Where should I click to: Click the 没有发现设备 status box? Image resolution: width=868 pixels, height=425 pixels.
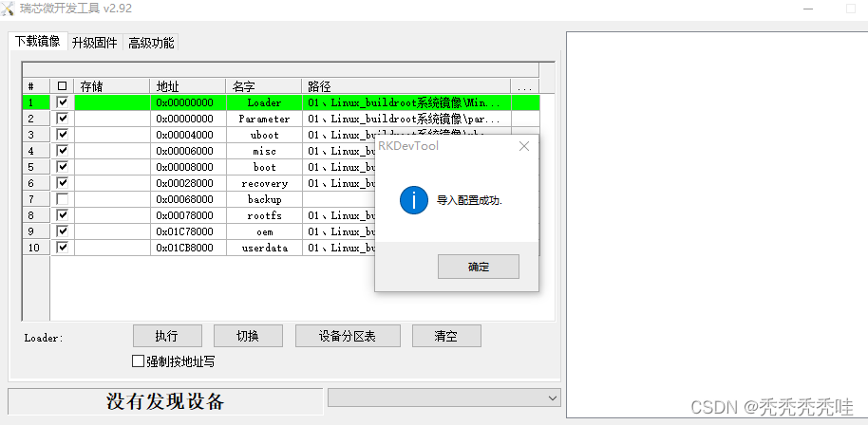[x=165, y=401]
